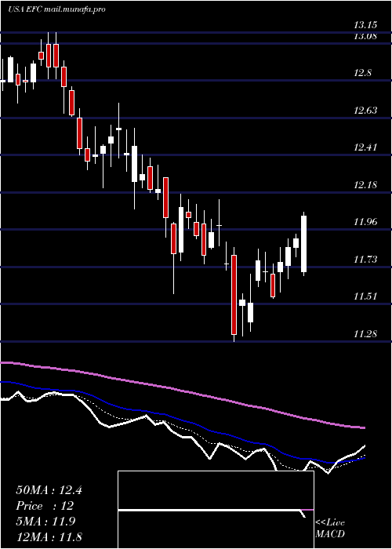Click the 13.15 price level label

365,25
